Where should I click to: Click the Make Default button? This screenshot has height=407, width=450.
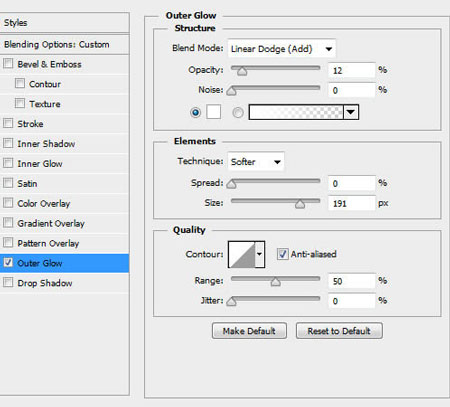coord(249,331)
